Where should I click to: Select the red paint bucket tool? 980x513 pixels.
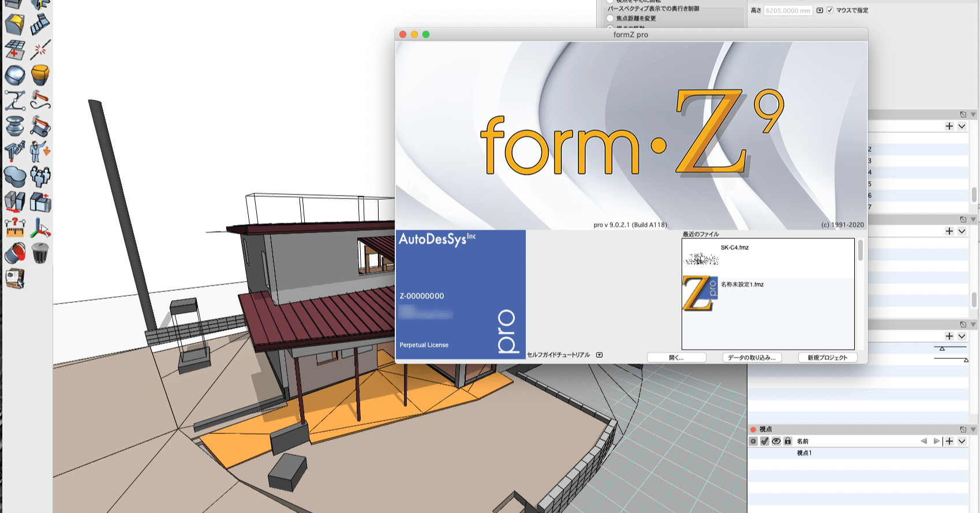point(15,253)
